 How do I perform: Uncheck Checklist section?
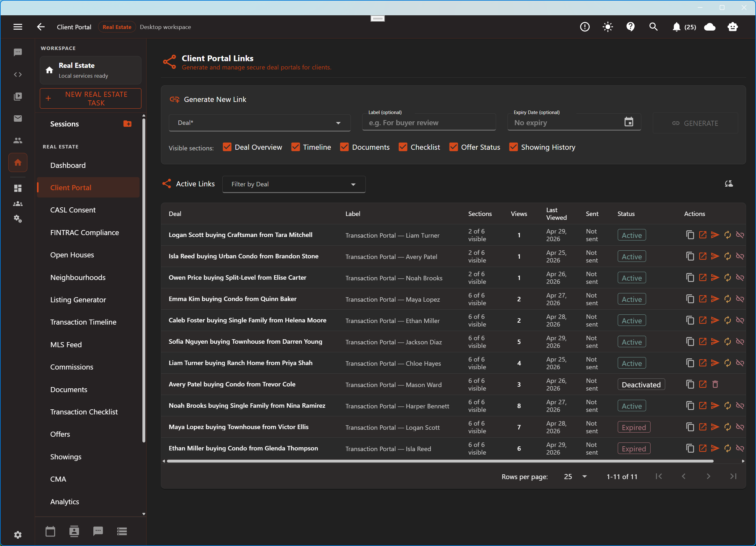[403, 147]
